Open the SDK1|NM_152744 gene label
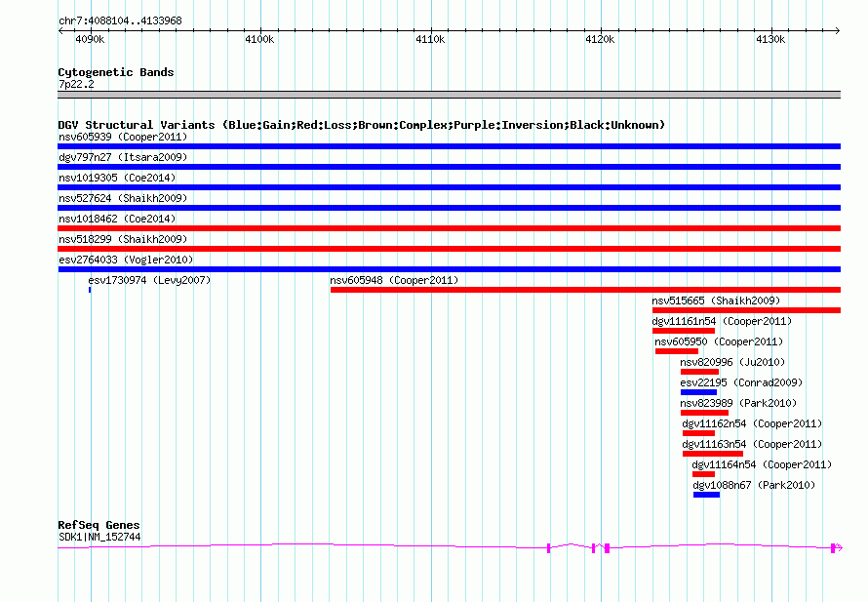The width and height of the screenshot is (868, 602). (99, 537)
